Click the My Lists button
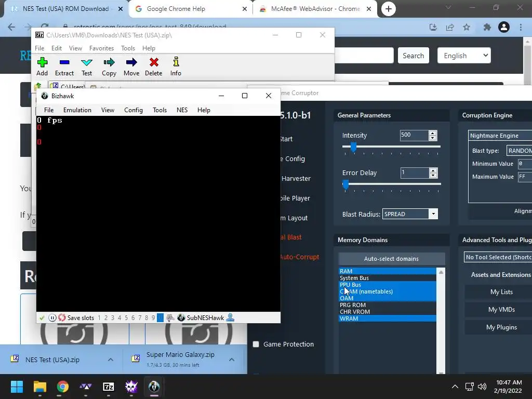 tap(501, 292)
